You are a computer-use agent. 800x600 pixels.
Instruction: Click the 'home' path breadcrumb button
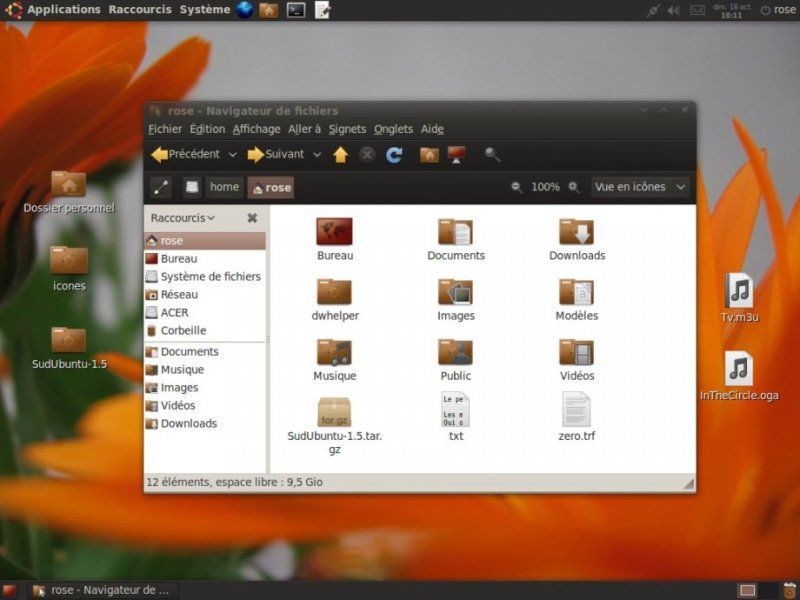tap(224, 187)
